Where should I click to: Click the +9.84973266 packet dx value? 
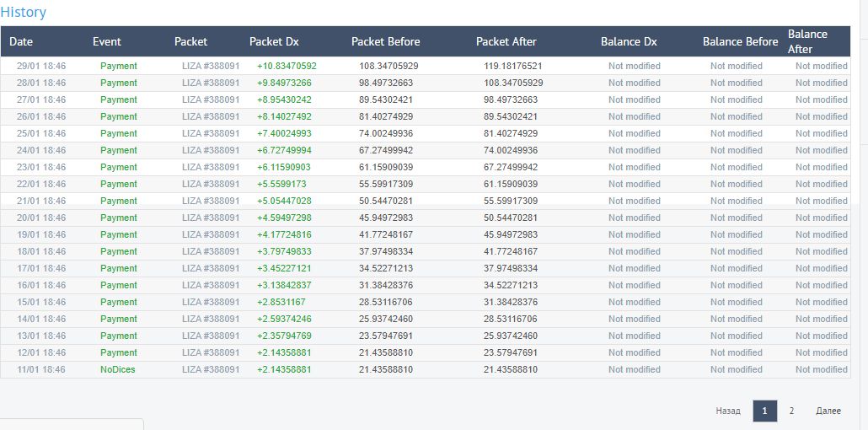[284, 83]
